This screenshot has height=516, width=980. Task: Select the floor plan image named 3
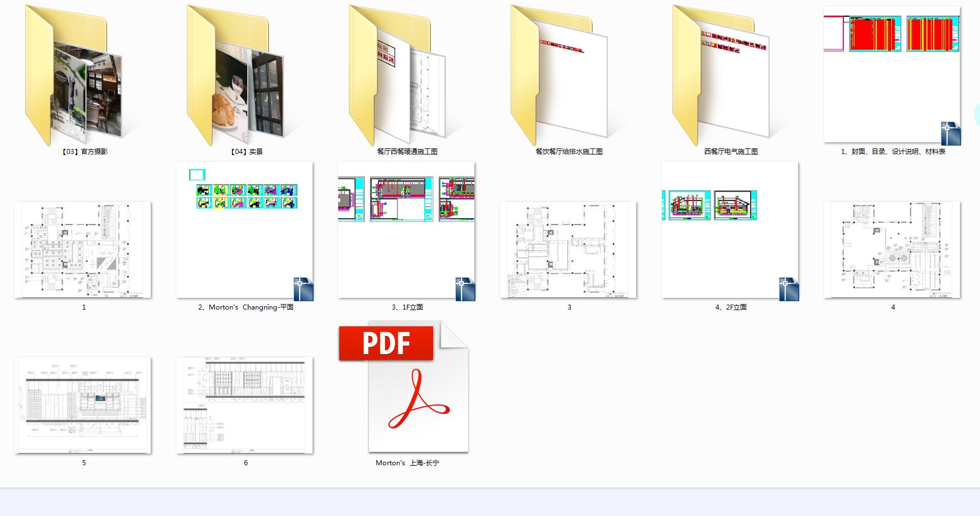pos(569,249)
